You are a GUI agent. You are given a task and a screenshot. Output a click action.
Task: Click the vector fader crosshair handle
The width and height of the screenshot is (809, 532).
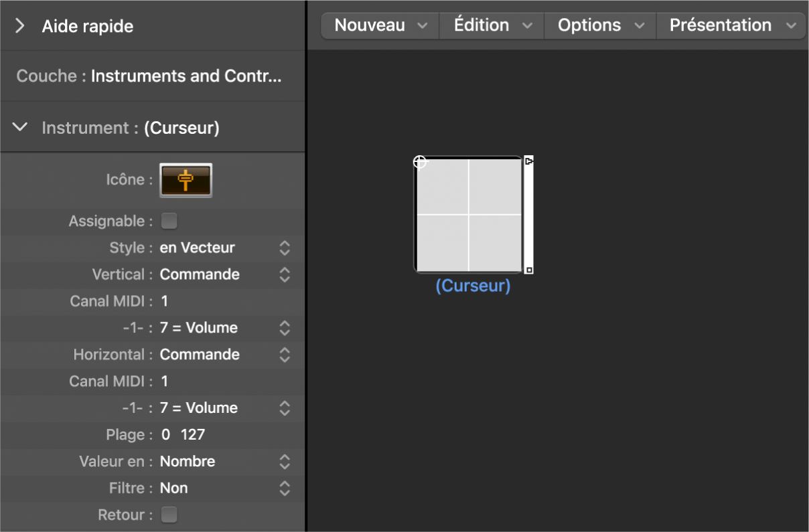point(420,162)
